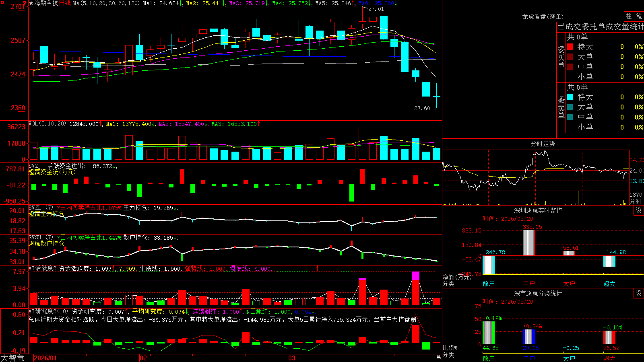
Task: Click the dark red 中单 buy order swatch
Action: (x=570, y=67)
